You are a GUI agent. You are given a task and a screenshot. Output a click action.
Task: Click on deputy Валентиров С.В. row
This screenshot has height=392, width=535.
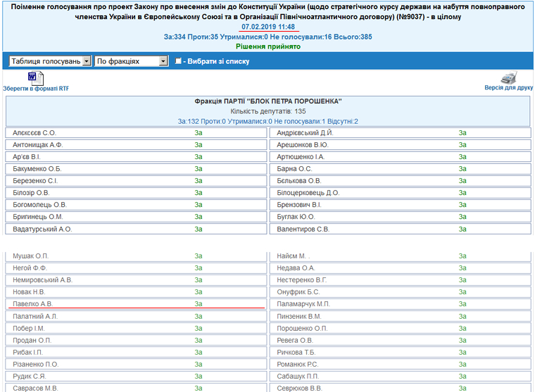[x=303, y=229]
